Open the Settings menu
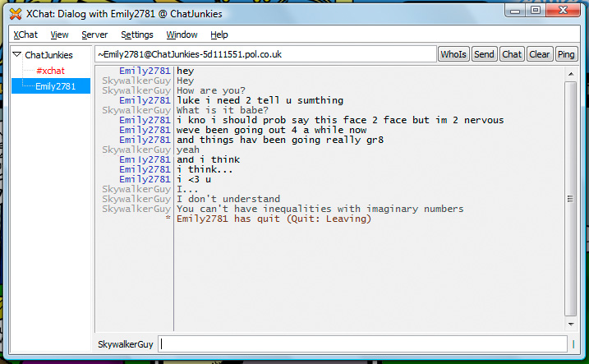 point(136,35)
